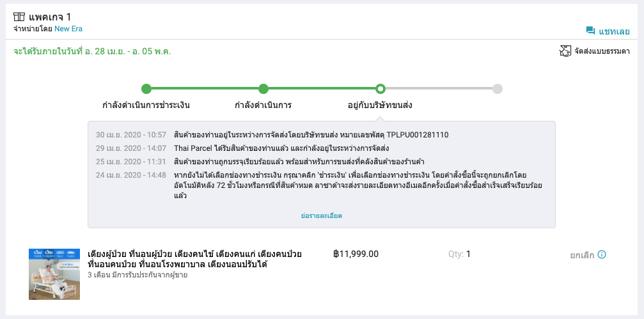Click the Thai Parcel status entry
The image size is (644, 319).
[x=281, y=148]
